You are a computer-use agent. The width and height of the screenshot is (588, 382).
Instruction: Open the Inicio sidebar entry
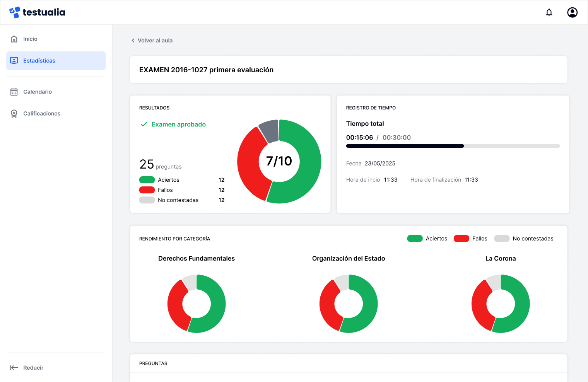tap(30, 39)
